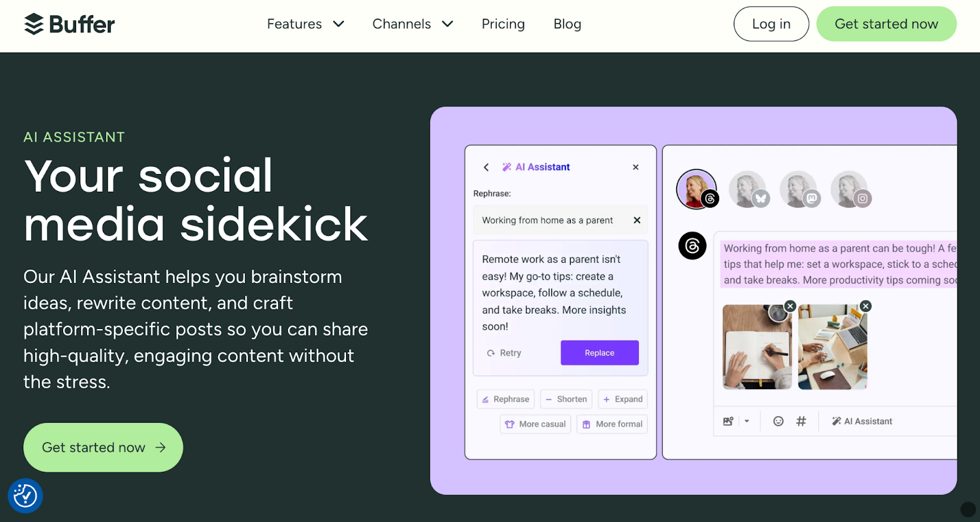Screen dimensions: 980x522
Task: Select the Instagram profile avatar
Action: coord(850,189)
